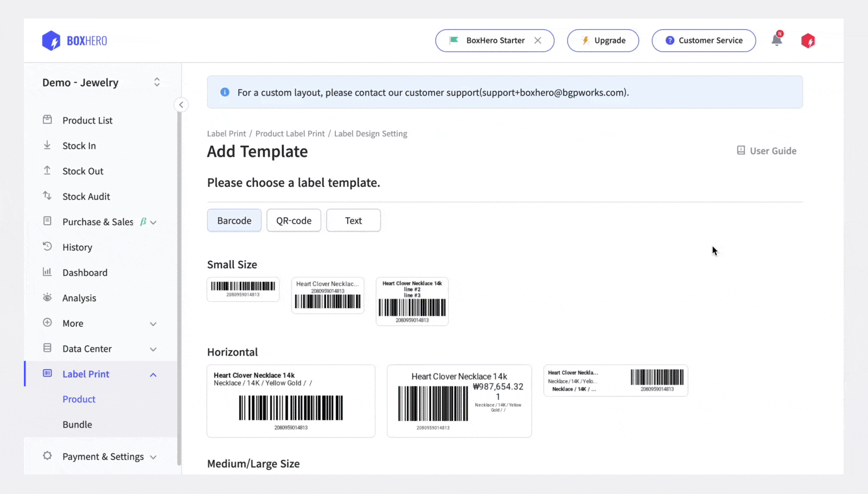Expand the Data Center section
The image size is (868, 494).
pos(154,349)
